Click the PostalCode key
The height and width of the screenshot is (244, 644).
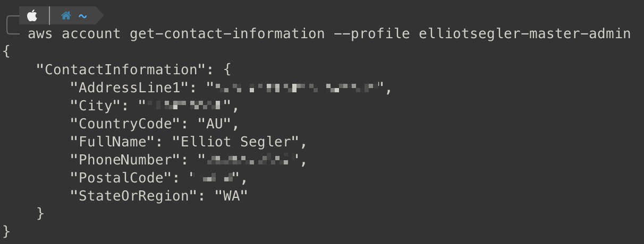tap(125, 178)
